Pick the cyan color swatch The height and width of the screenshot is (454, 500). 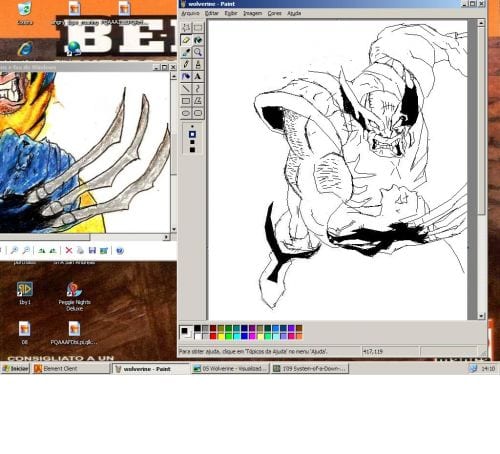(237, 336)
